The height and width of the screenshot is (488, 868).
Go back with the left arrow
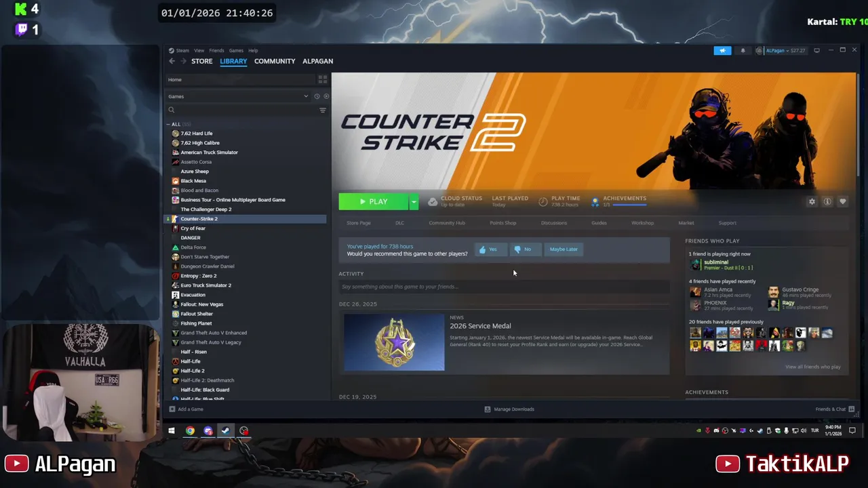tap(172, 61)
